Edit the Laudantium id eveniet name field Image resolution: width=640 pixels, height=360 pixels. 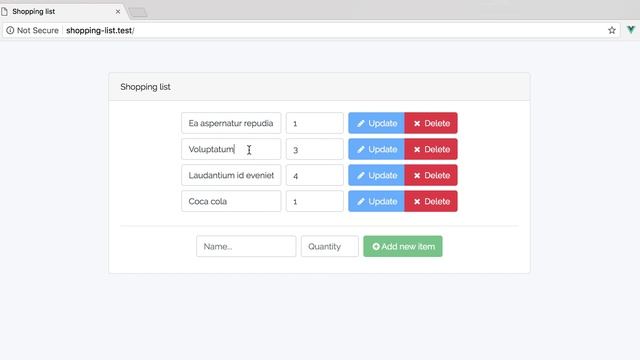[x=231, y=176]
